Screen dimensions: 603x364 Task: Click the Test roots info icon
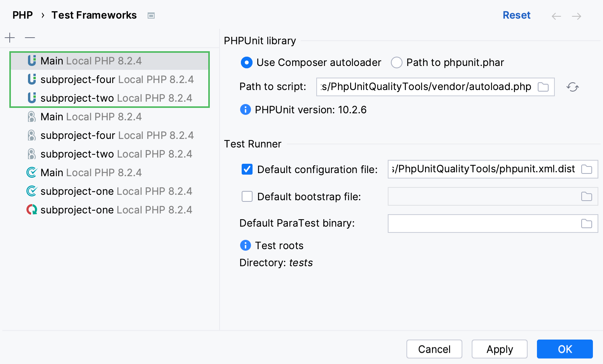(245, 245)
